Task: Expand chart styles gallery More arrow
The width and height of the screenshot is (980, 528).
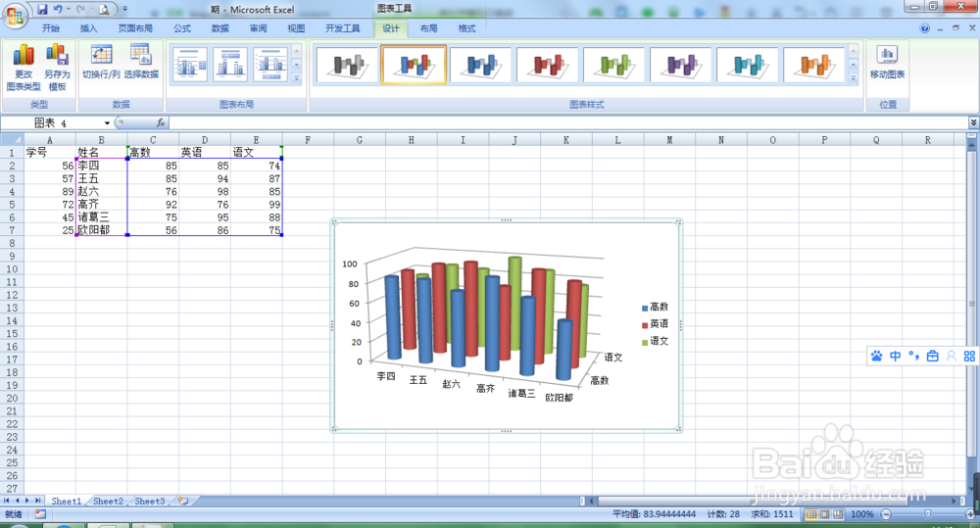Action: tap(854, 78)
